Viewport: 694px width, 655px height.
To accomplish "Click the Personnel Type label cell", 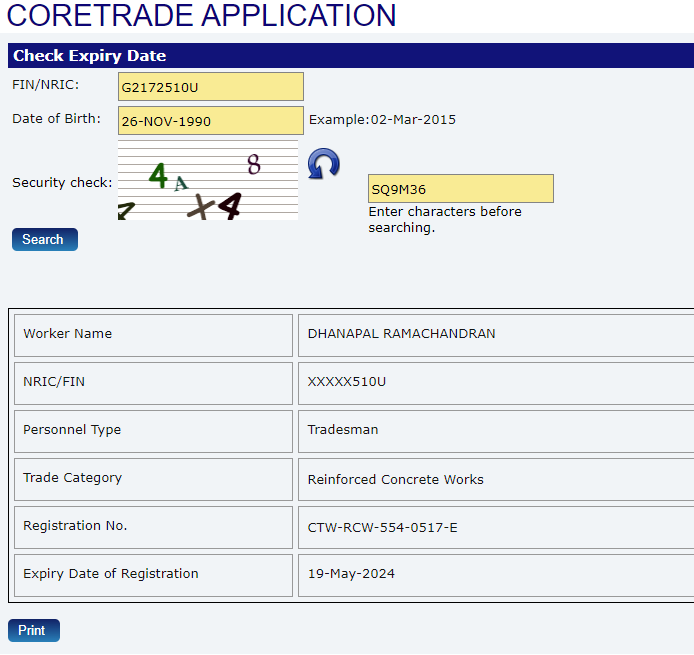I will [154, 432].
